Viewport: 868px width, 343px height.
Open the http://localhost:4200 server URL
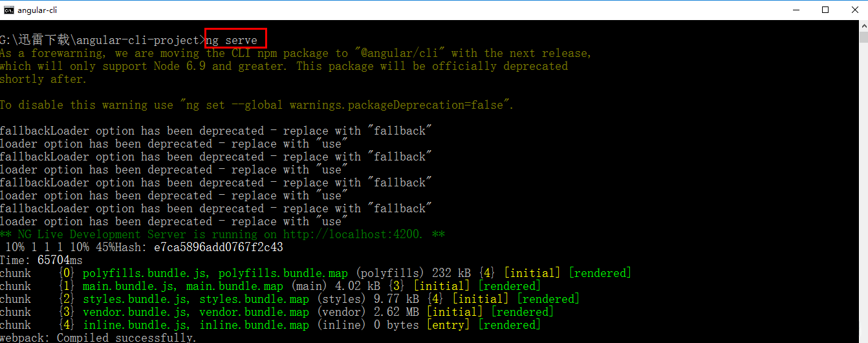click(353, 234)
